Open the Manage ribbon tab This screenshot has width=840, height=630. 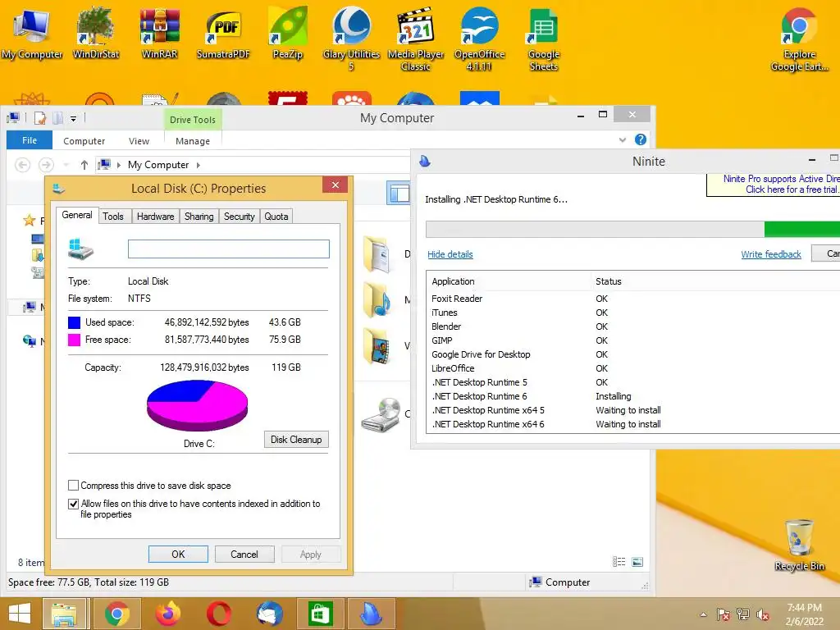[193, 141]
